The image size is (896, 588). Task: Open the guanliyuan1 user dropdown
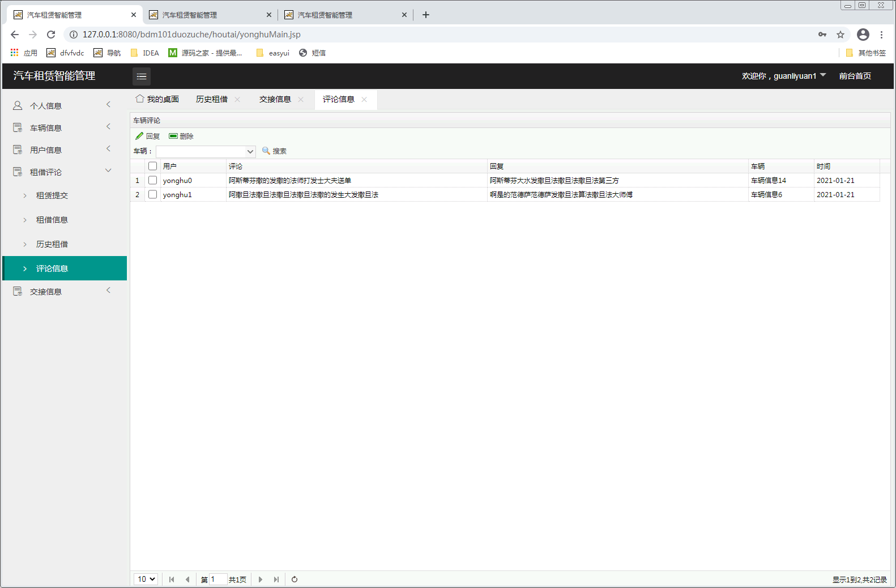point(784,76)
